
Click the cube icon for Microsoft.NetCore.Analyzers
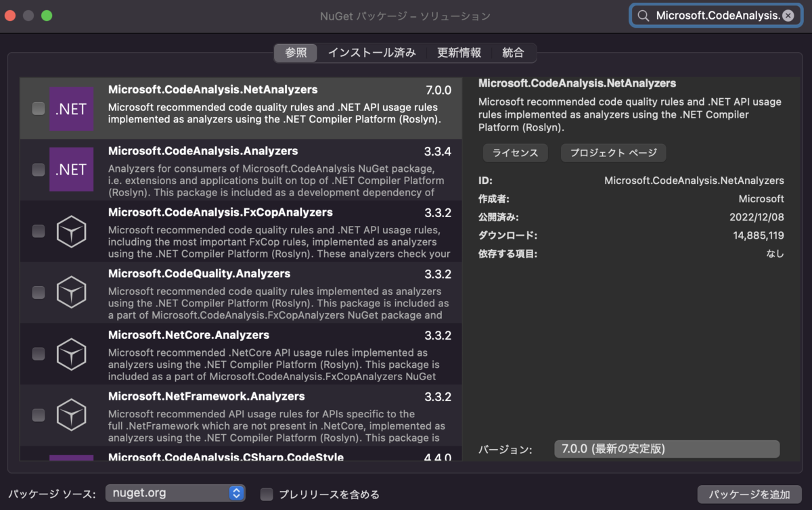71,354
